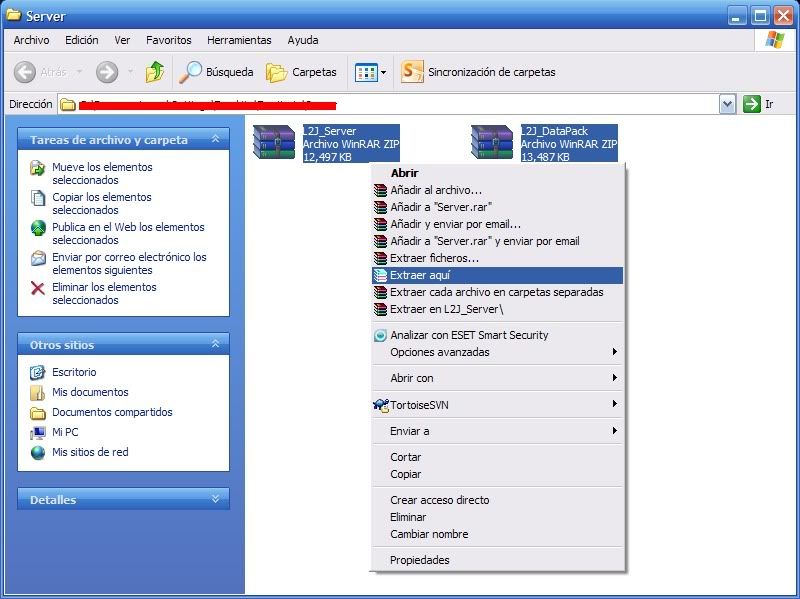
Task: Select the L2J_DataPack ZIP file icon
Action: click(x=490, y=142)
